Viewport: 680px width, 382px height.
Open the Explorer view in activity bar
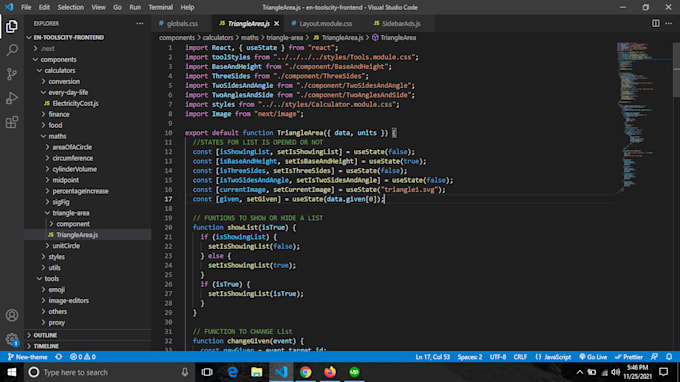(x=12, y=26)
